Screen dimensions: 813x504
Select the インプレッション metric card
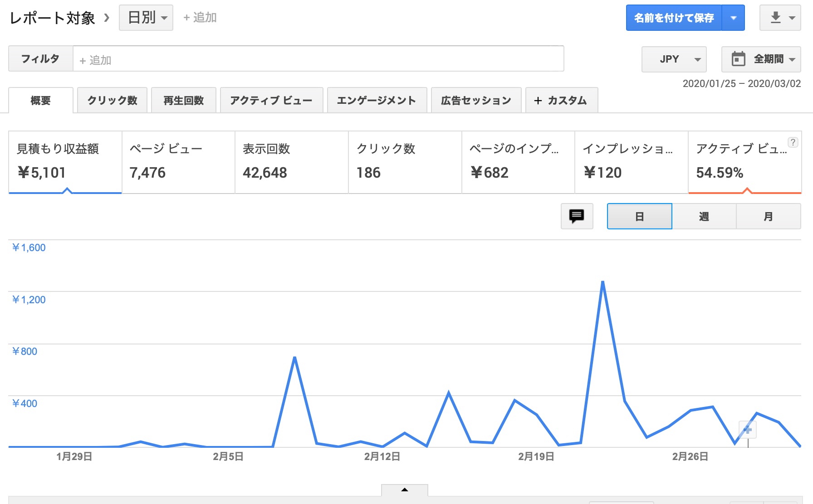click(x=630, y=162)
